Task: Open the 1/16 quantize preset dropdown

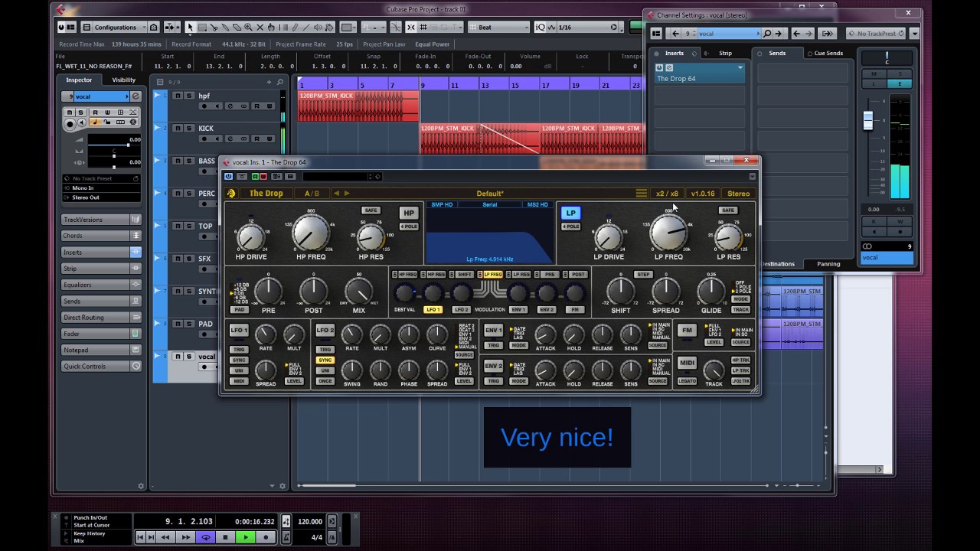Action: coord(588,27)
